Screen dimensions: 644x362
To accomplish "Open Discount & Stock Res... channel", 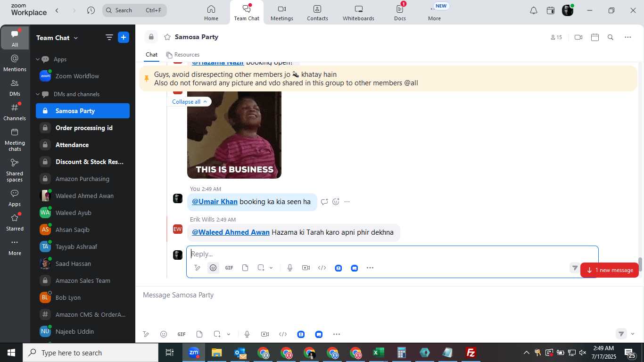I will click(83, 162).
